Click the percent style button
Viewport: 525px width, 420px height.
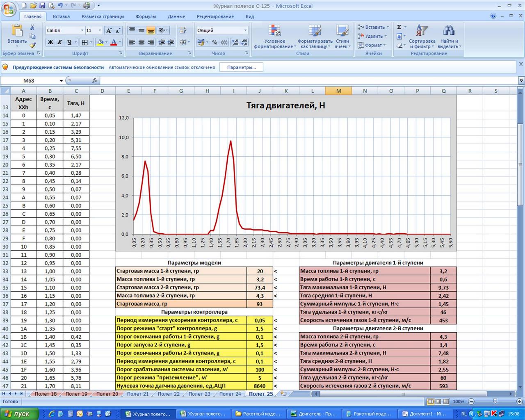215,42
